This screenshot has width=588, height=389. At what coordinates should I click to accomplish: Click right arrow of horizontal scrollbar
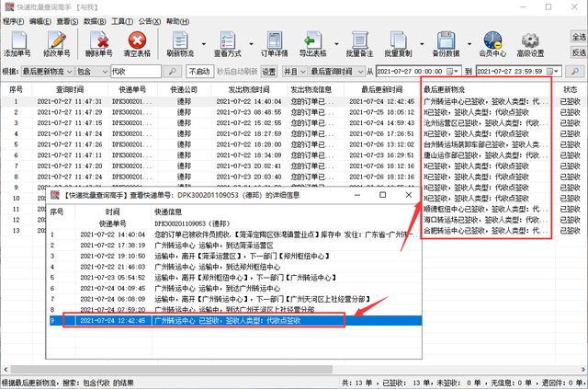click(x=583, y=370)
